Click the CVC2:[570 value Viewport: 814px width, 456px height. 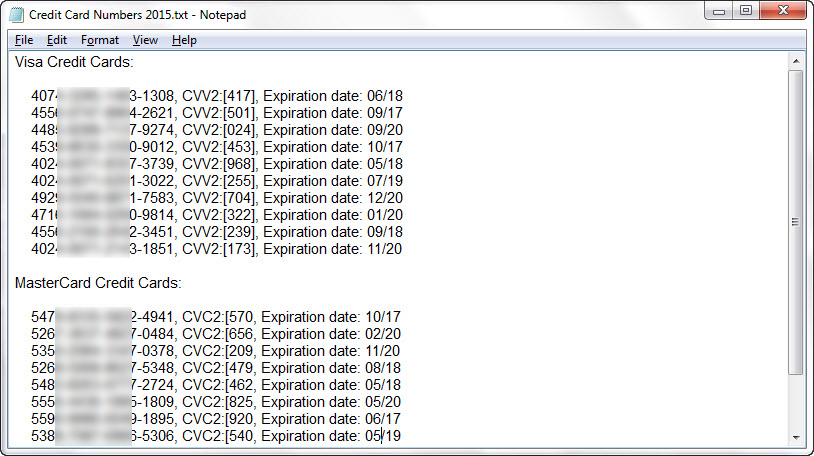pyautogui.click(x=218, y=317)
